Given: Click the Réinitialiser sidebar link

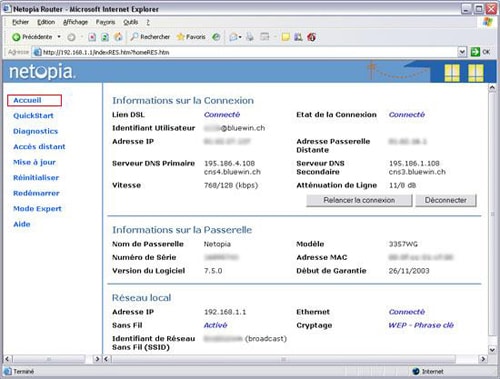Looking at the screenshot, I should [x=36, y=178].
